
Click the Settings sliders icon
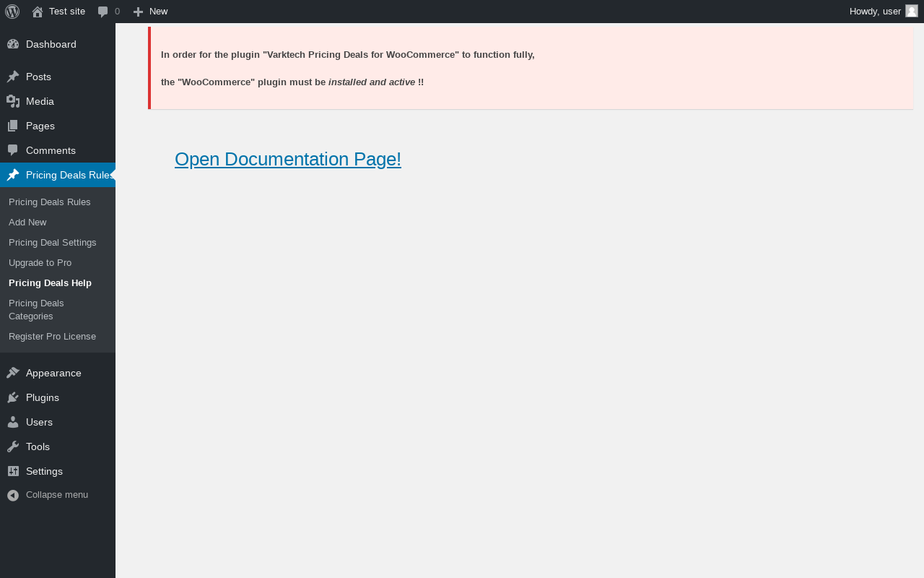pos(13,471)
